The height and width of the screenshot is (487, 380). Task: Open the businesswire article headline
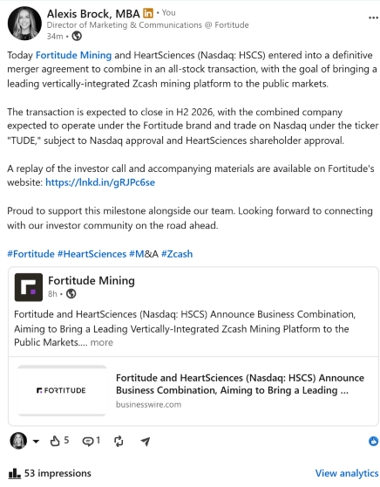click(240, 384)
